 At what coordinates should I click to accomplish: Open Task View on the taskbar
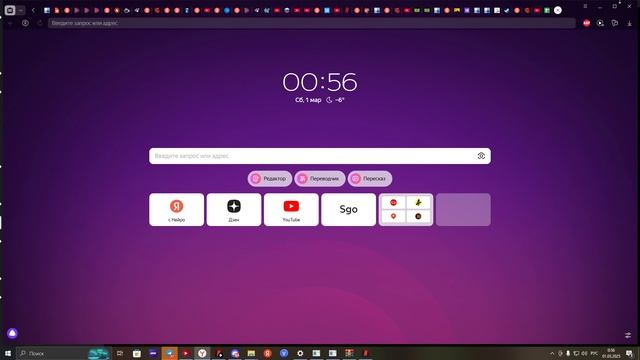click(x=120, y=353)
